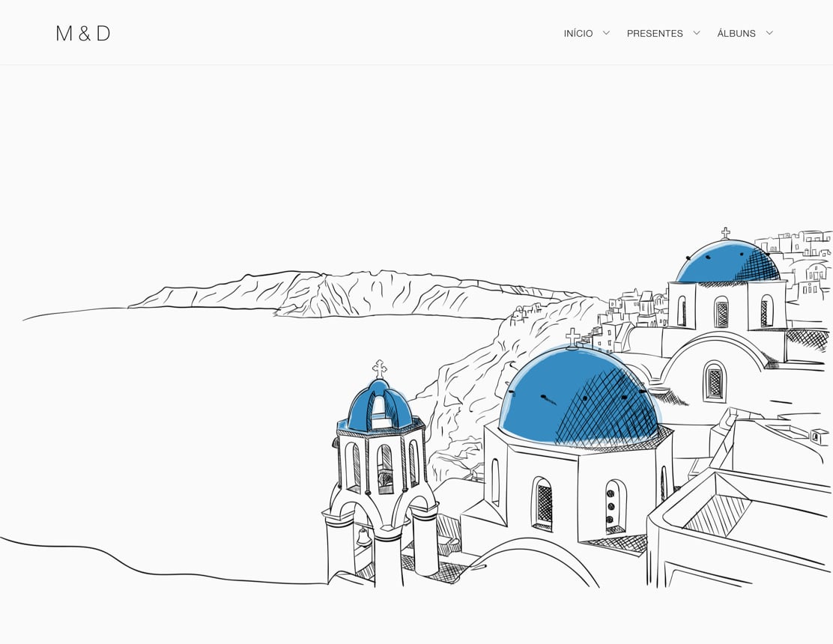Click the cross atop the central dome
Image resolution: width=833 pixels, height=644 pixels.
point(573,338)
